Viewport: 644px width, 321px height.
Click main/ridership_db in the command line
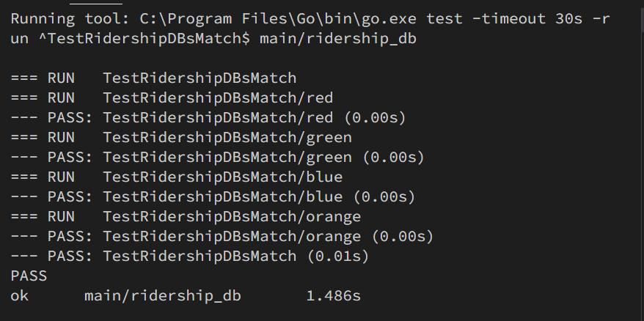(338, 37)
